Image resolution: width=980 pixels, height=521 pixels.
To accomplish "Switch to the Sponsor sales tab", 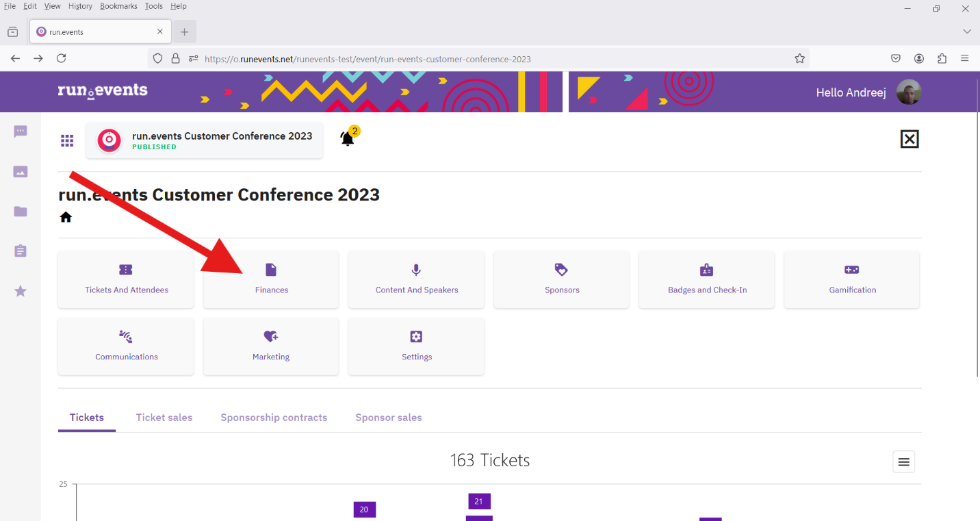I will point(389,418).
